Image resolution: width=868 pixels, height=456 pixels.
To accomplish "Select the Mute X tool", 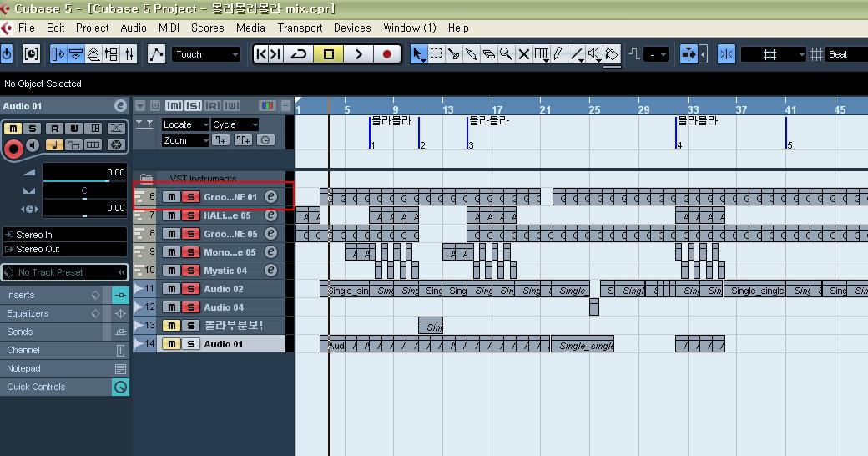I will [523, 54].
